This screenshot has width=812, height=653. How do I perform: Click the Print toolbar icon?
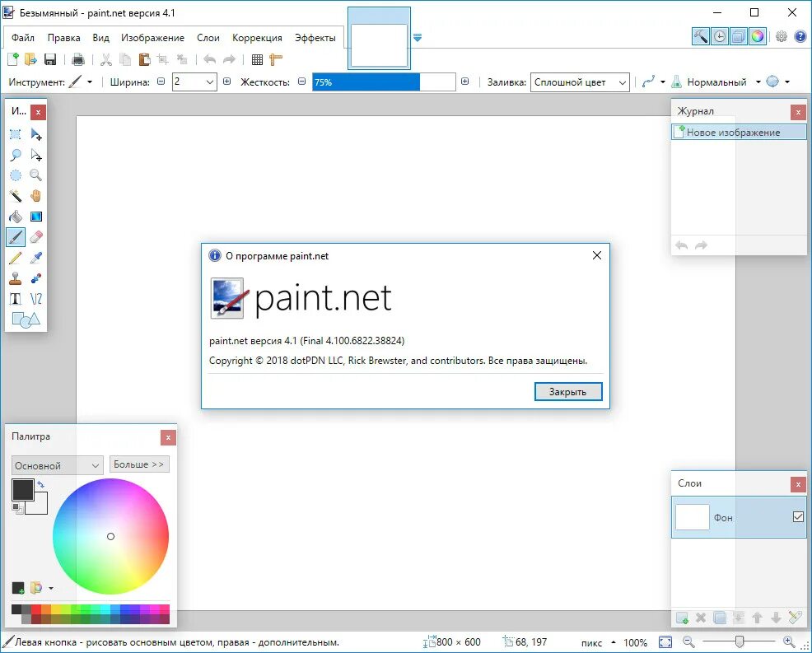78,59
